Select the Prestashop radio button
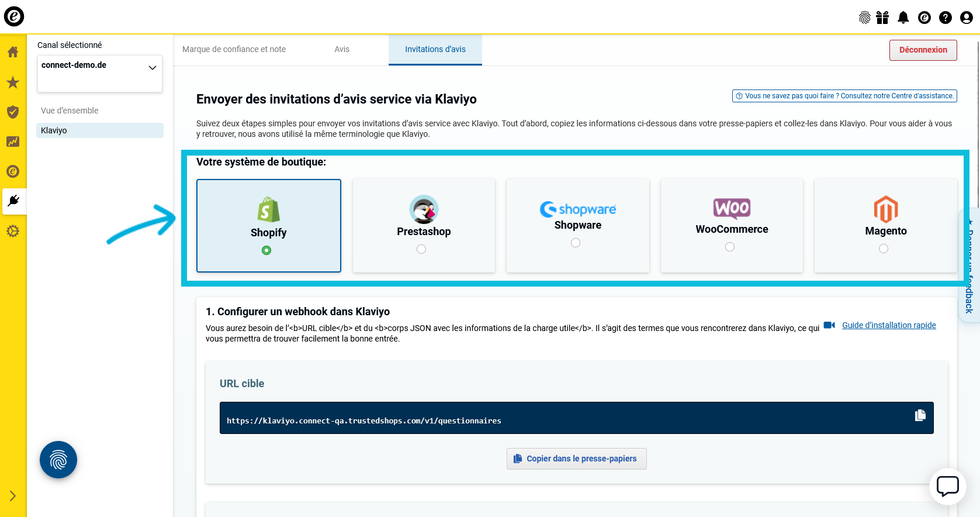Viewport: 980px width, 517px height. pyautogui.click(x=421, y=249)
